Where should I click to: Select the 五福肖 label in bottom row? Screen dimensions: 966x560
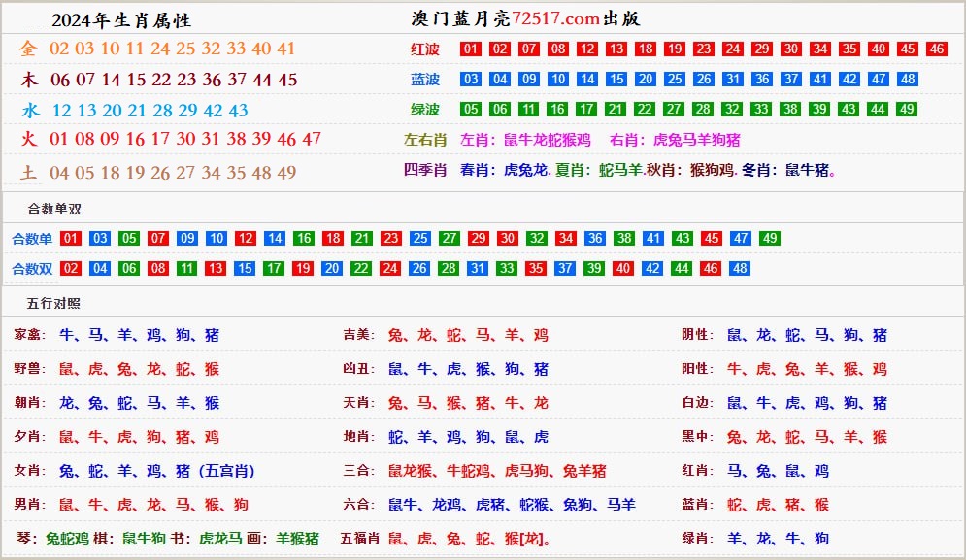[x=359, y=538]
